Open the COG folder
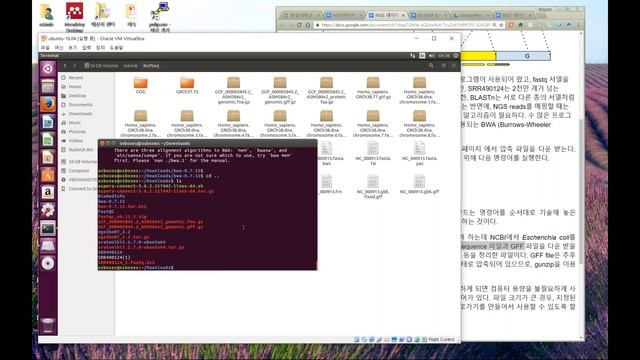This screenshot has width=640, height=360. click(x=140, y=85)
